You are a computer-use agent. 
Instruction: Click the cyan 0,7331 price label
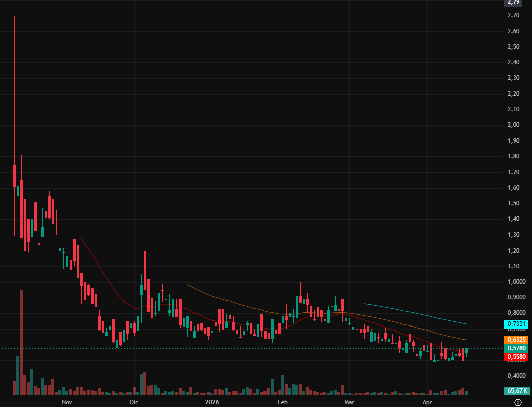click(x=516, y=324)
